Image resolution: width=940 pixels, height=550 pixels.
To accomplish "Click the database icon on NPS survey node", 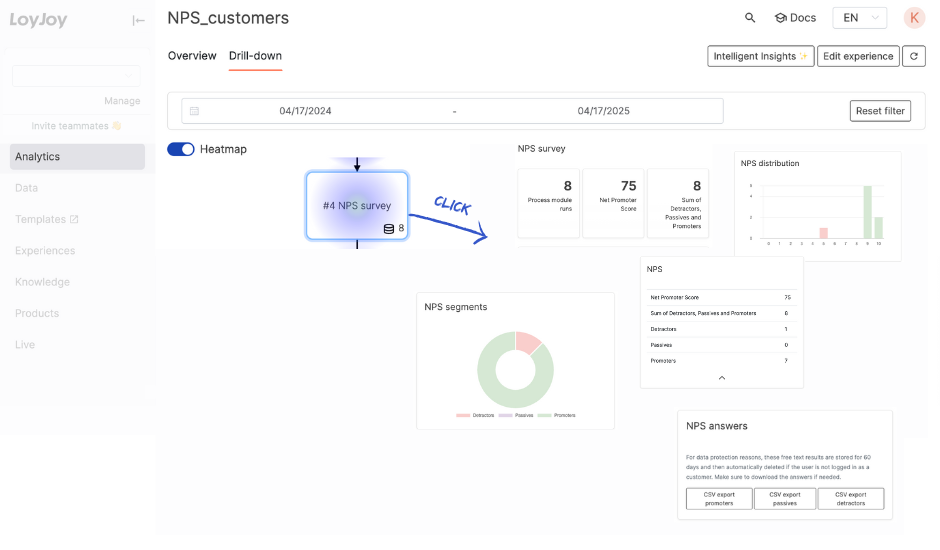I will coord(389,229).
